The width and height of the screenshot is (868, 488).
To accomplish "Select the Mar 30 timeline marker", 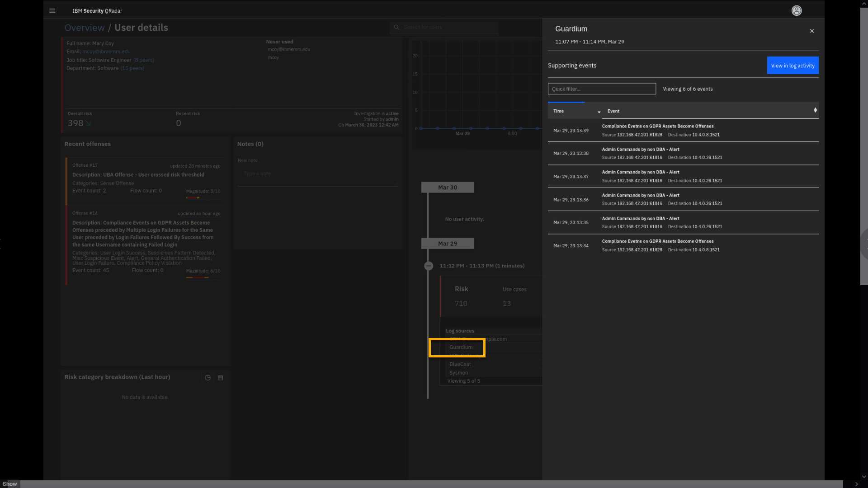I will pyautogui.click(x=447, y=188).
